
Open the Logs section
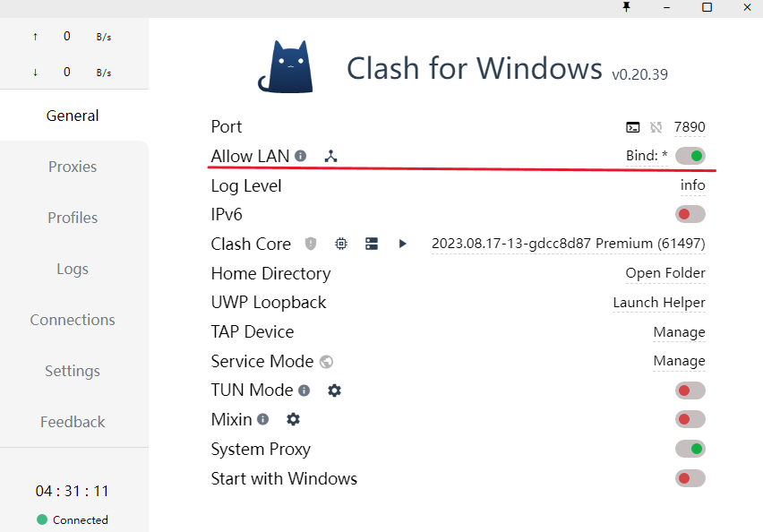point(73,269)
